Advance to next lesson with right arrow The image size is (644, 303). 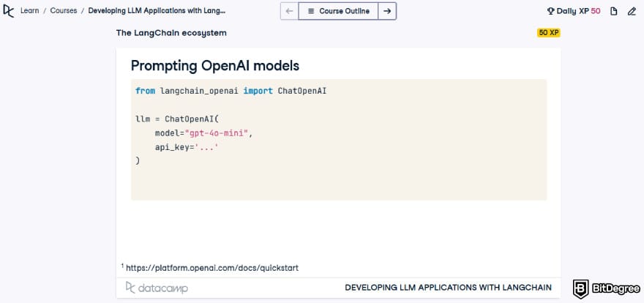pyautogui.click(x=387, y=11)
